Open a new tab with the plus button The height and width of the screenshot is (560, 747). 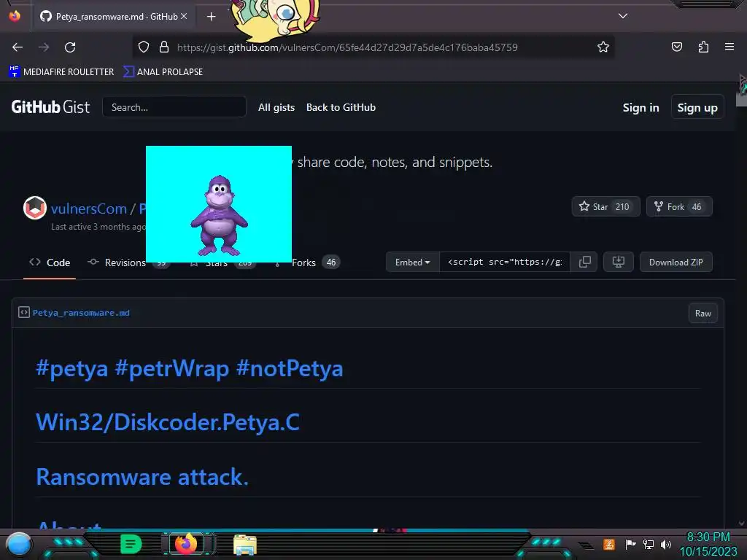tap(212, 17)
